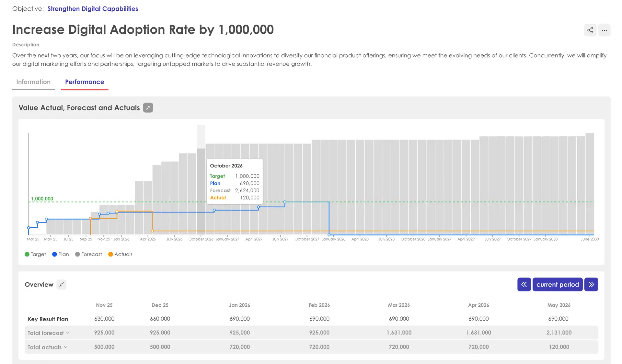Click the current period button
The height and width of the screenshot is (364, 622).
click(x=558, y=284)
